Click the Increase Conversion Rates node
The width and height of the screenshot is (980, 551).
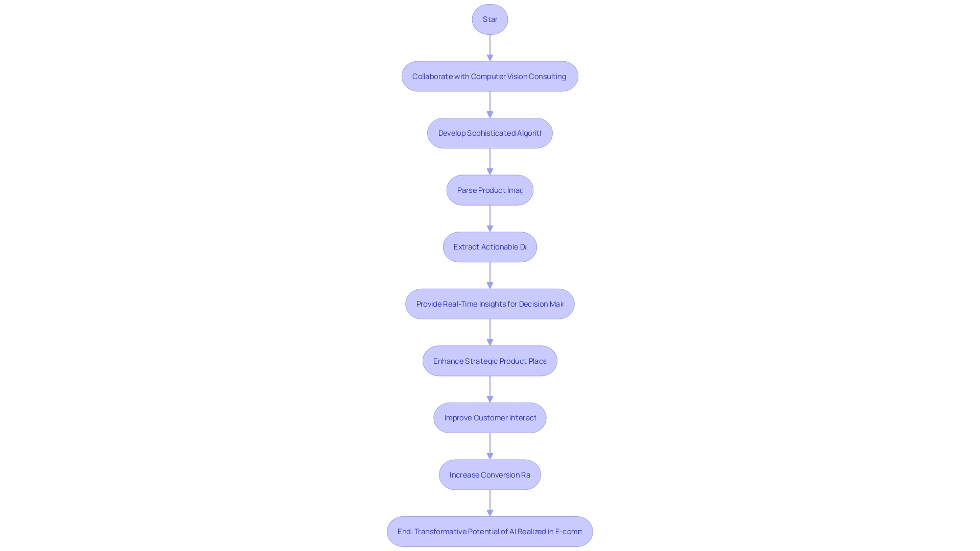(x=490, y=474)
